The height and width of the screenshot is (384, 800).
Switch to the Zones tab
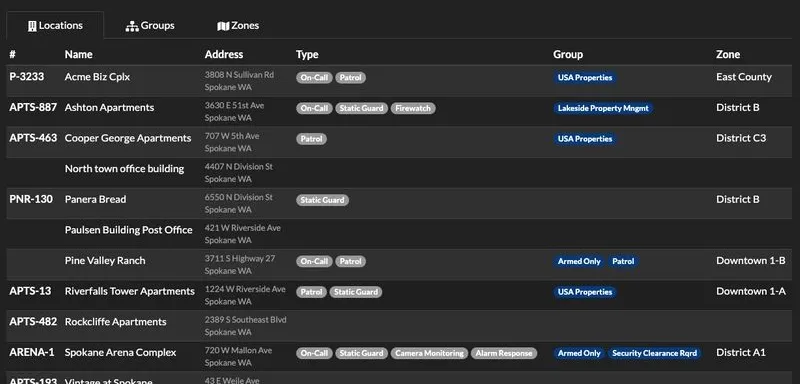[238, 25]
